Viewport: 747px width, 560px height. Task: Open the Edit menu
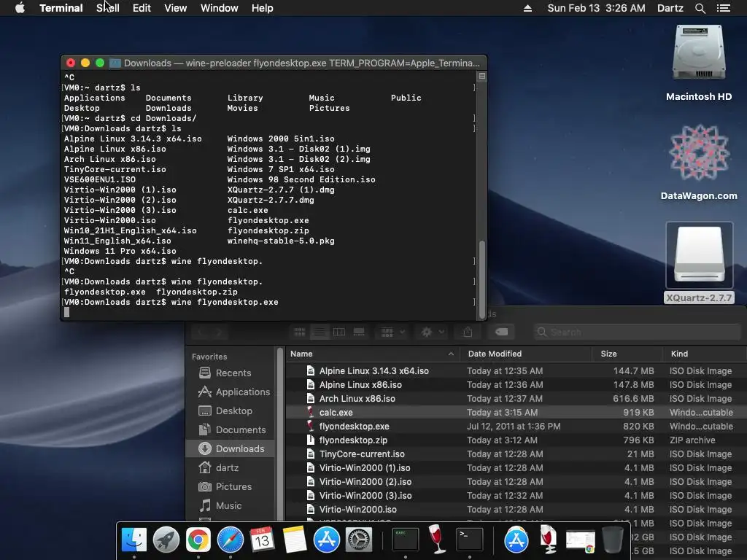tap(142, 8)
